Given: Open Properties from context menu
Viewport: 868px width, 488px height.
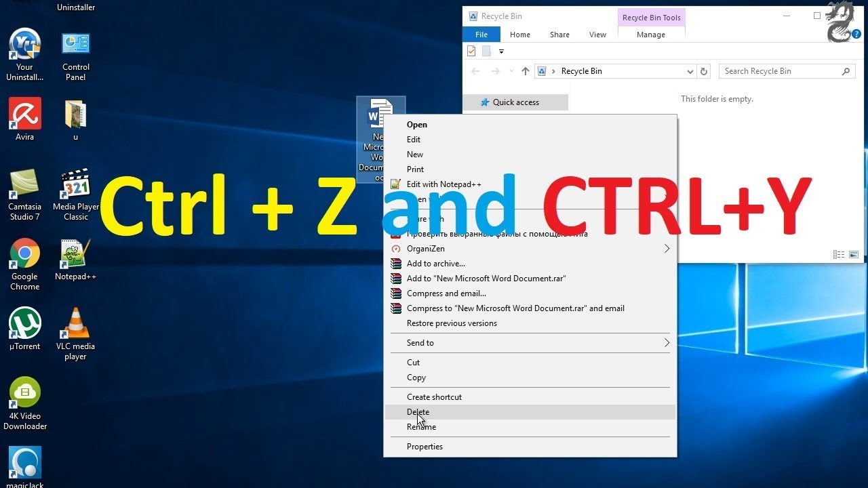Looking at the screenshot, I should [x=530, y=447].
